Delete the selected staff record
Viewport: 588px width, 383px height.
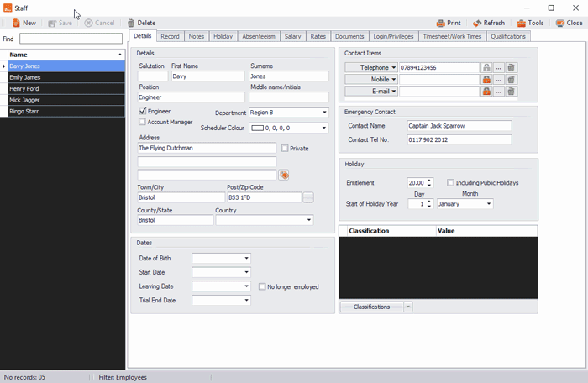pyautogui.click(x=141, y=23)
